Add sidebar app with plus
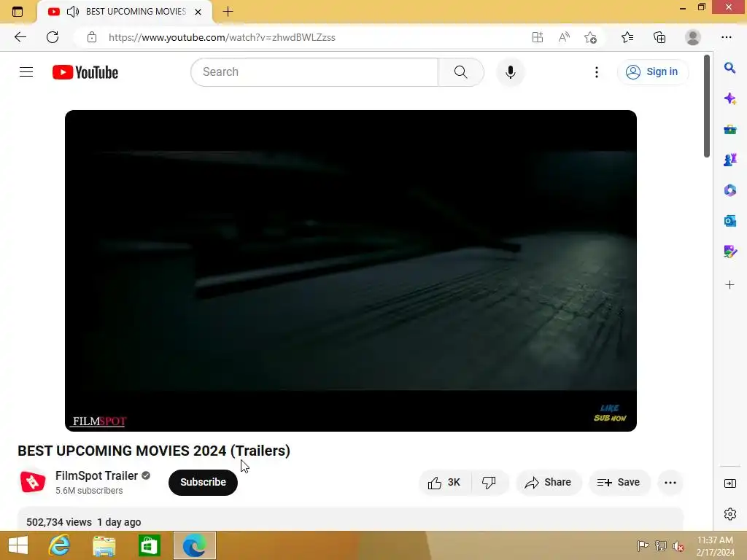The width and height of the screenshot is (747, 560). pos(729,285)
